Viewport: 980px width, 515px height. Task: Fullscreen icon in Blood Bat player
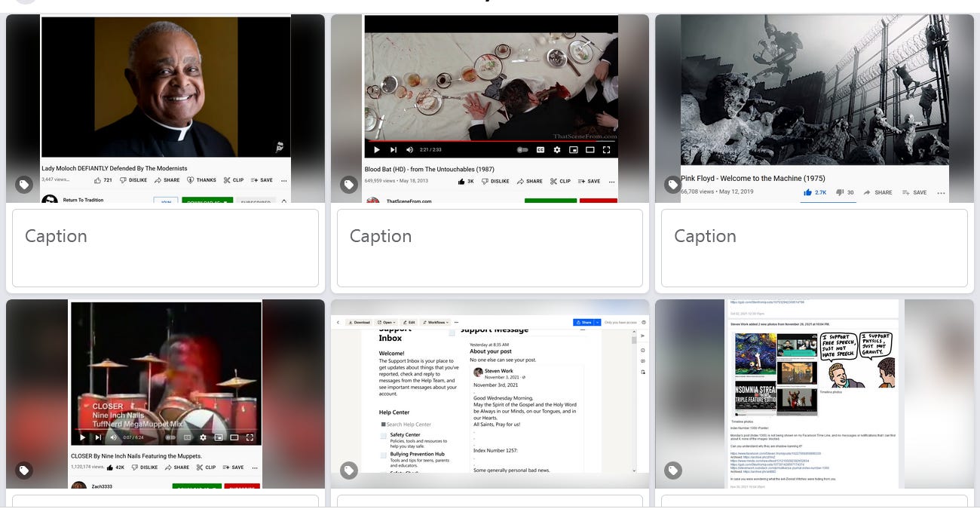coord(607,150)
